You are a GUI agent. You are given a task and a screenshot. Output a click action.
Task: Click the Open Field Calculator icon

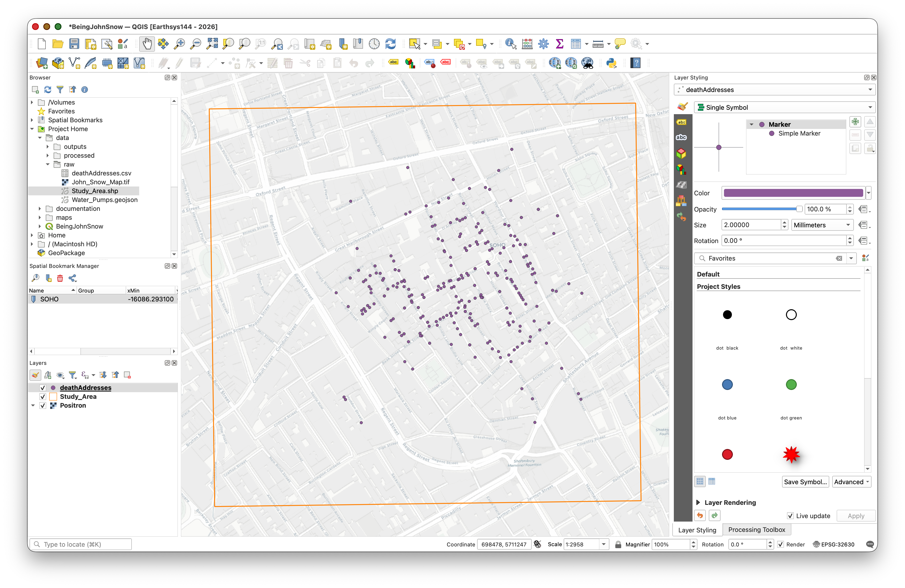[x=527, y=44]
